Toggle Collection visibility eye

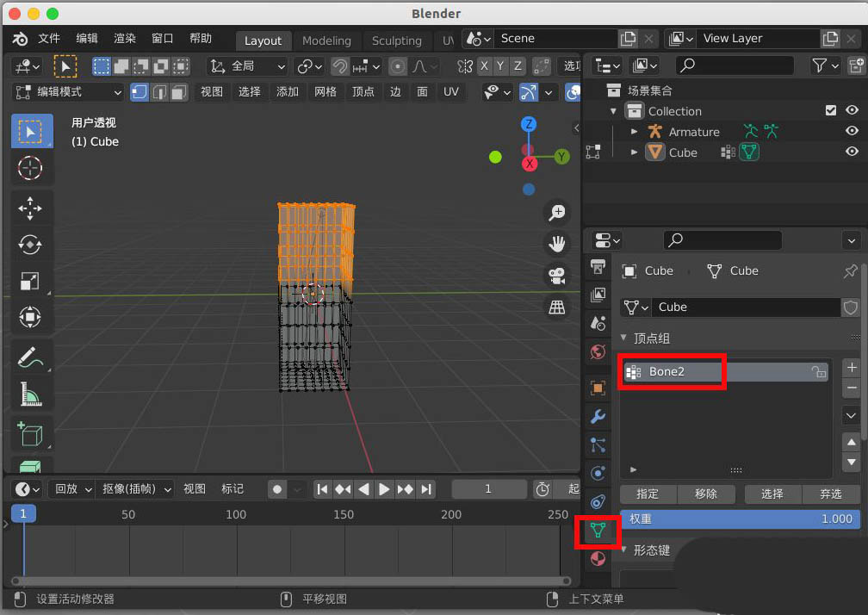tap(852, 110)
